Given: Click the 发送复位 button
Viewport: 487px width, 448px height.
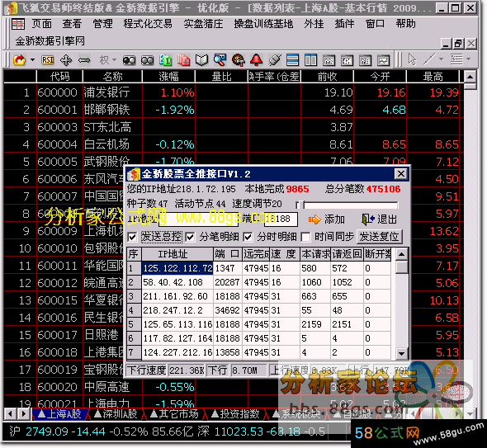Looking at the screenshot, I should point(379,237).
